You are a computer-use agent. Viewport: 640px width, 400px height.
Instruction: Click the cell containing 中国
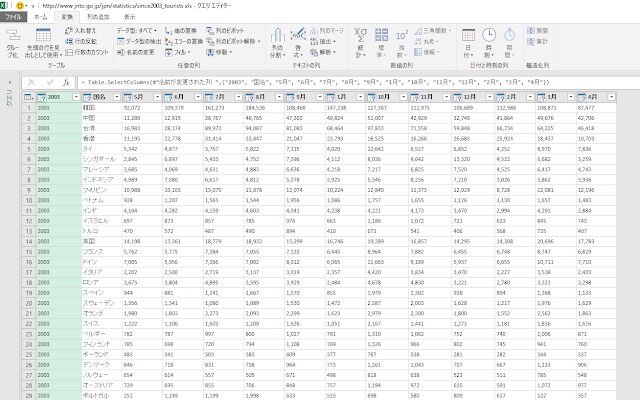click(102, 118)
